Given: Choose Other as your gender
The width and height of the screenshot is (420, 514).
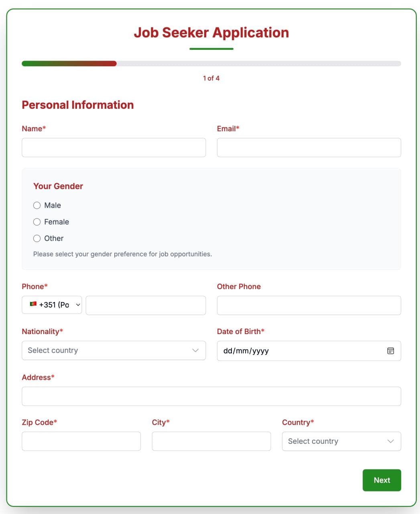Looking at the screenshot, I should coord(37,238).
